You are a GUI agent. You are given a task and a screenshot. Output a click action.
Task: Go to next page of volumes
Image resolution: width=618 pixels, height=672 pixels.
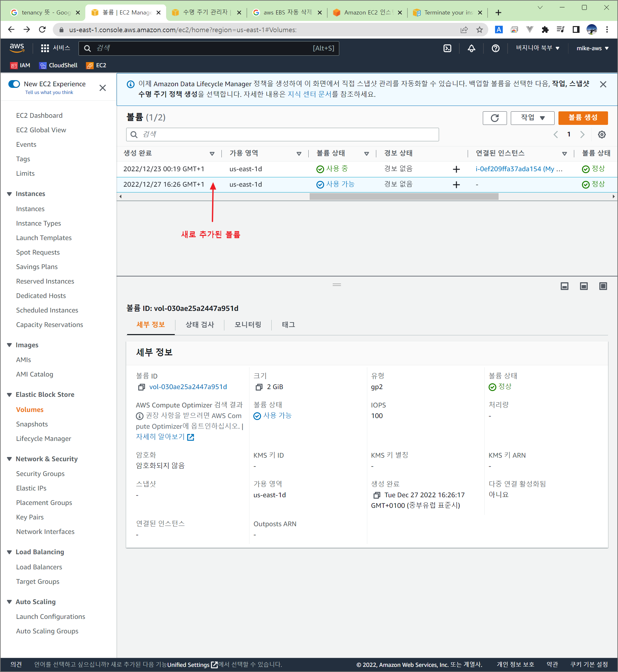[x=582, y=135]
